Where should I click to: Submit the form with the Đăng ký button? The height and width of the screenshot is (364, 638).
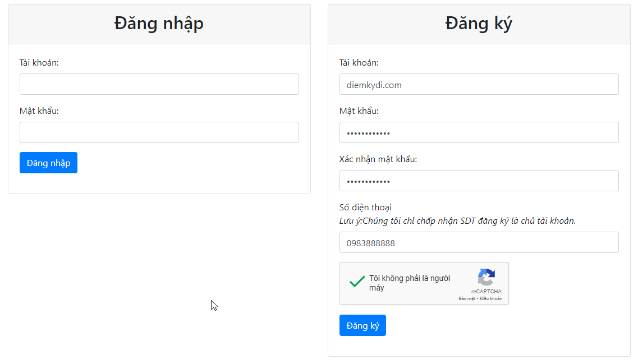[x=362, y=325]
